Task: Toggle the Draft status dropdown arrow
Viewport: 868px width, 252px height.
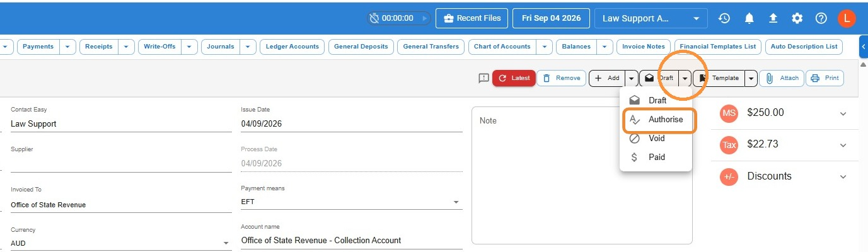Action: tap(685, 78)
